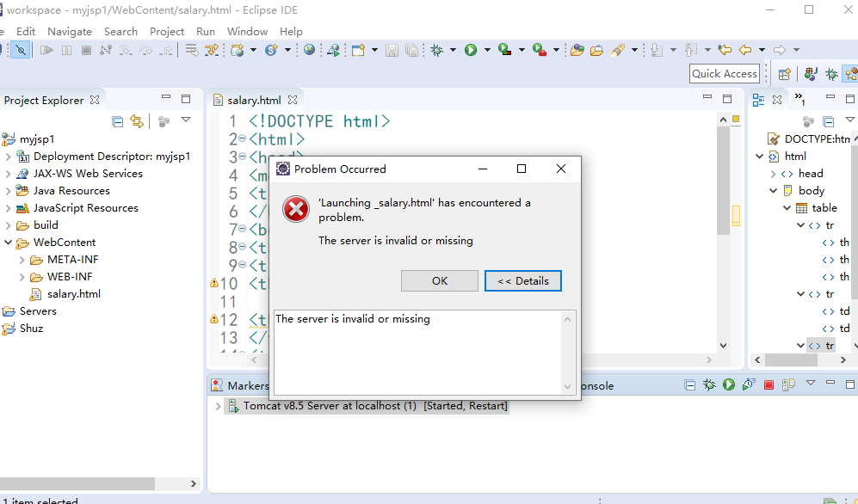Screen dimensions: 858x504
Task: Select the Shuz project
Action: pyautogui.click(x=31, y=329)
